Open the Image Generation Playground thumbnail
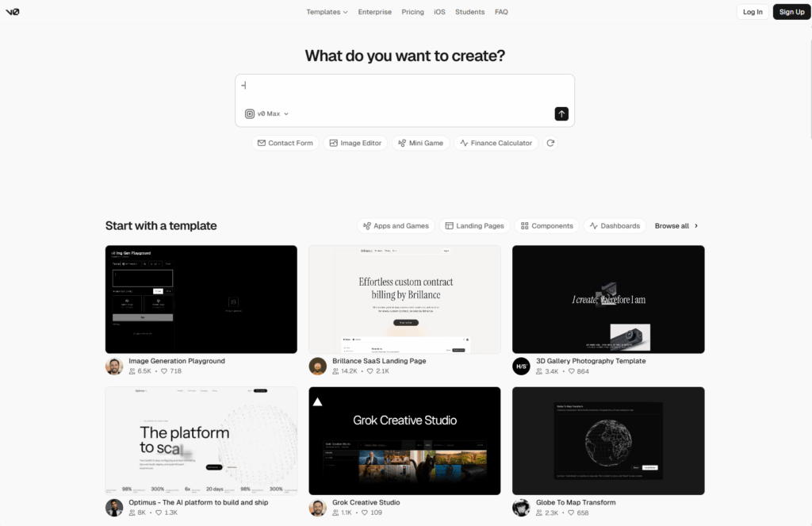The width and height of the screenshot is (812, 526). [x=201, y=300]
